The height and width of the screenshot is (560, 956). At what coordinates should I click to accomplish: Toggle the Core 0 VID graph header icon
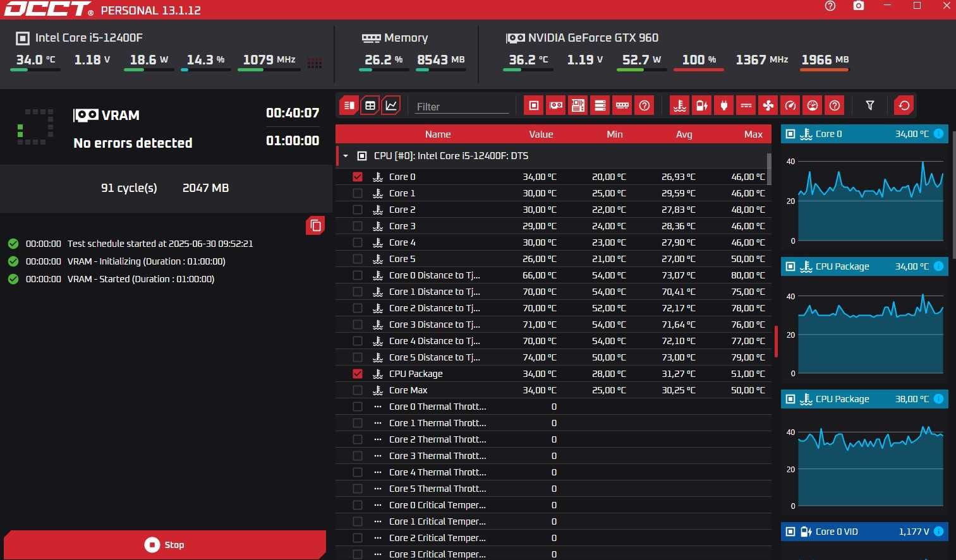790,532
